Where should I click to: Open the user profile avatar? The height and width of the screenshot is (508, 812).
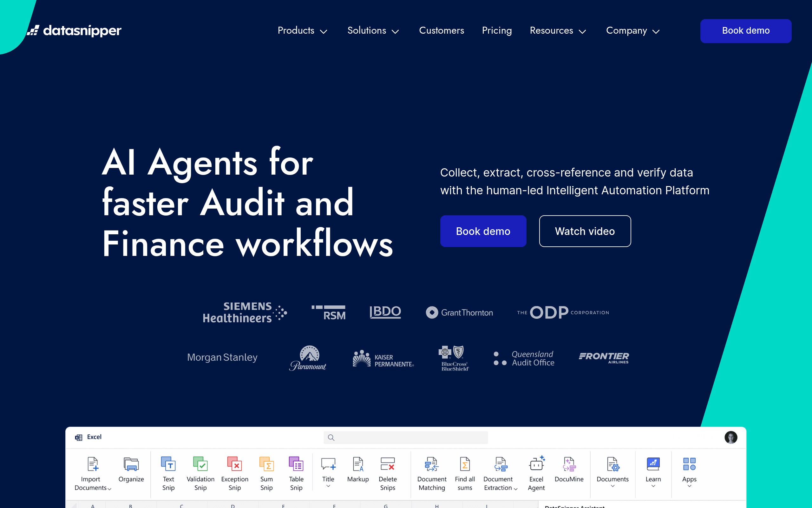tap(731, 437)
